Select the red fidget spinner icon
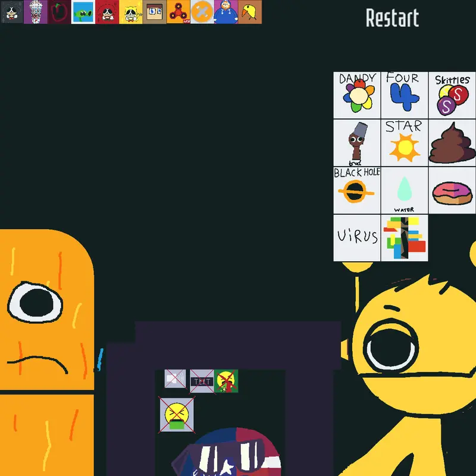This screenshot has width=476, height=476. pos(178,12)
